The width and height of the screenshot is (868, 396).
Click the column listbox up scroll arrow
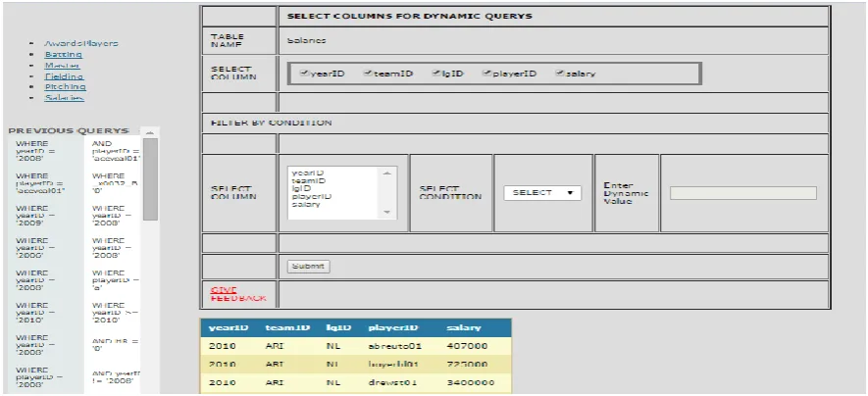tap(386, 173)
